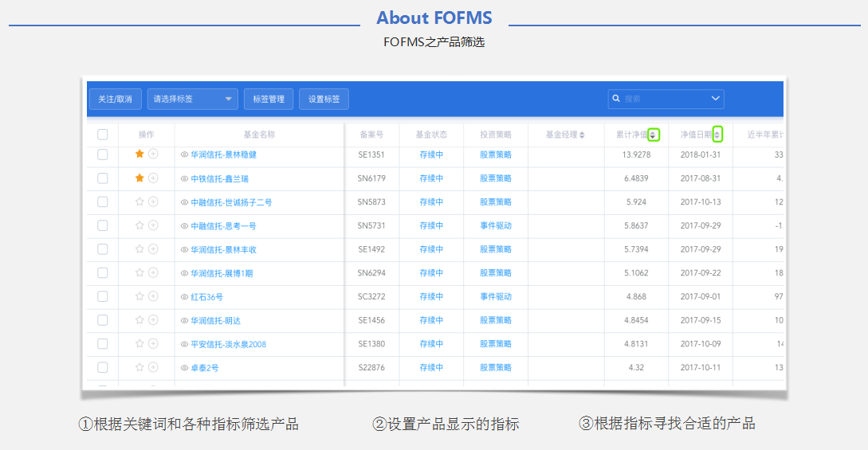Click plus icon for 中融信托-世诚扬子二号

[153, 202]
